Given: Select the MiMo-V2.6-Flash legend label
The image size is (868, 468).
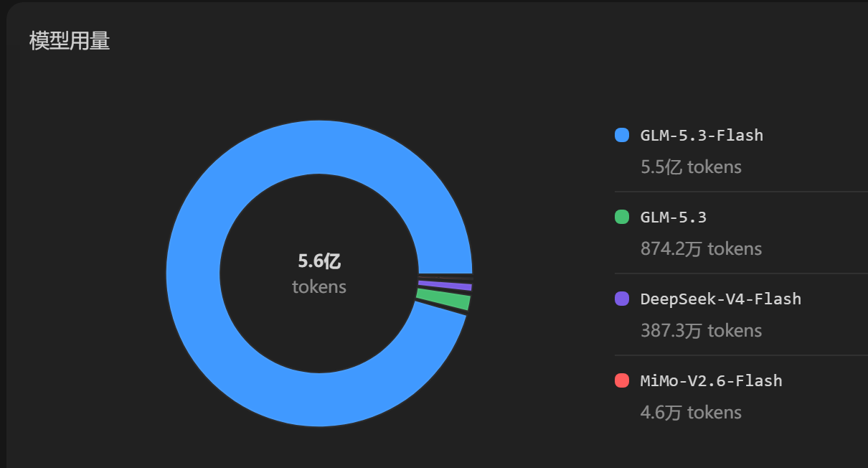Looking at the screenshot, I should coord(711,380).
